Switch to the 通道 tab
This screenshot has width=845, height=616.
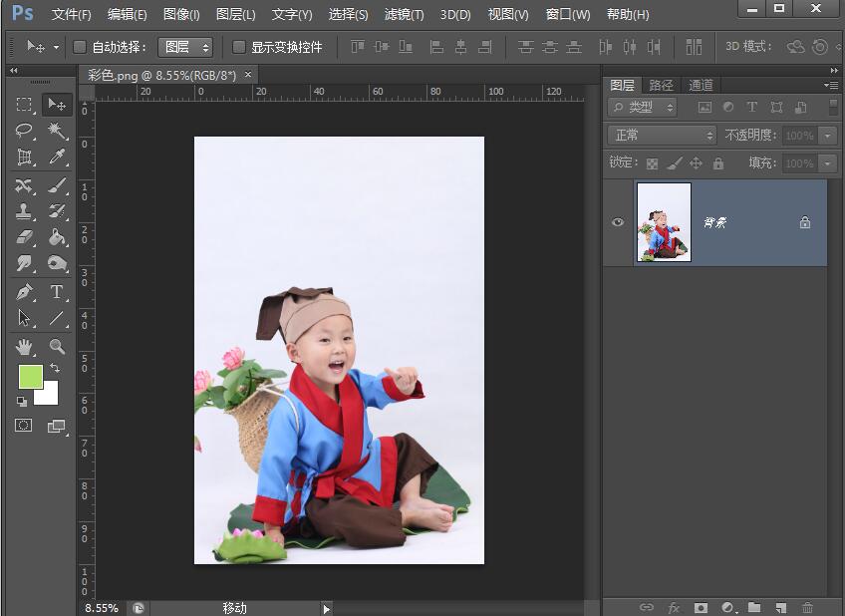701,85
